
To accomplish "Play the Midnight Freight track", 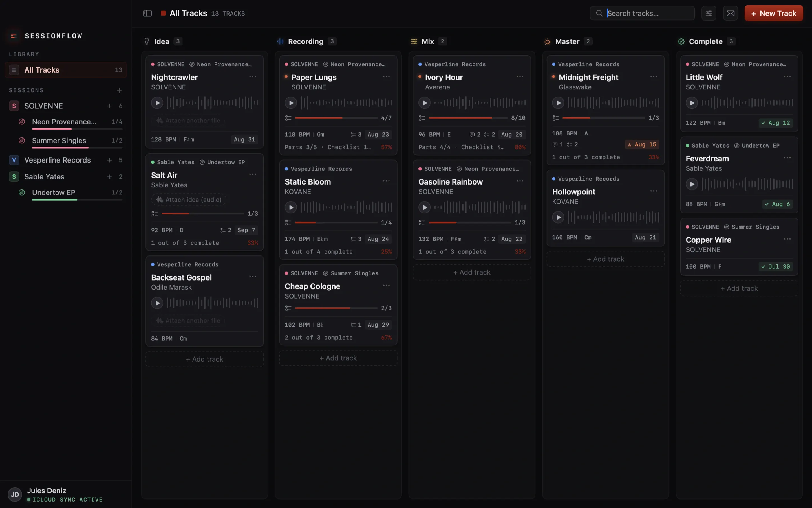I will pyautogui.click(x=558, y=102).
